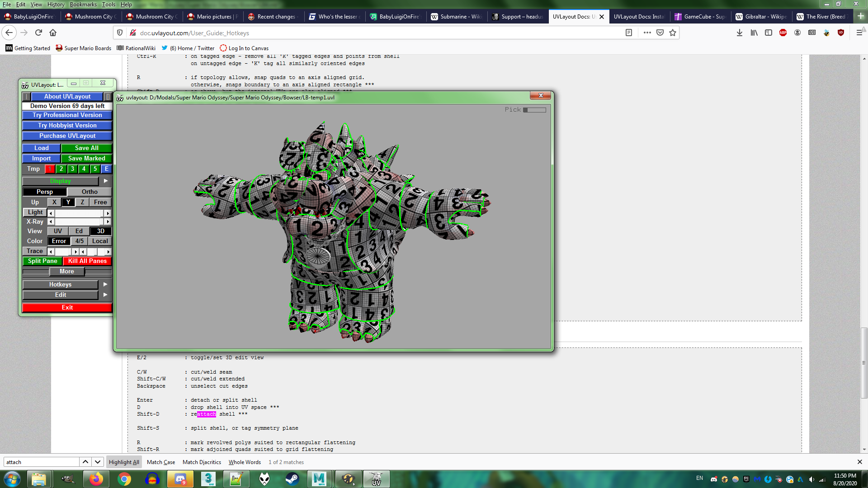Expand the Hotkeys panel arrow
The width and height of the screenshot is (868, 488).
click(x=105, y=285)
